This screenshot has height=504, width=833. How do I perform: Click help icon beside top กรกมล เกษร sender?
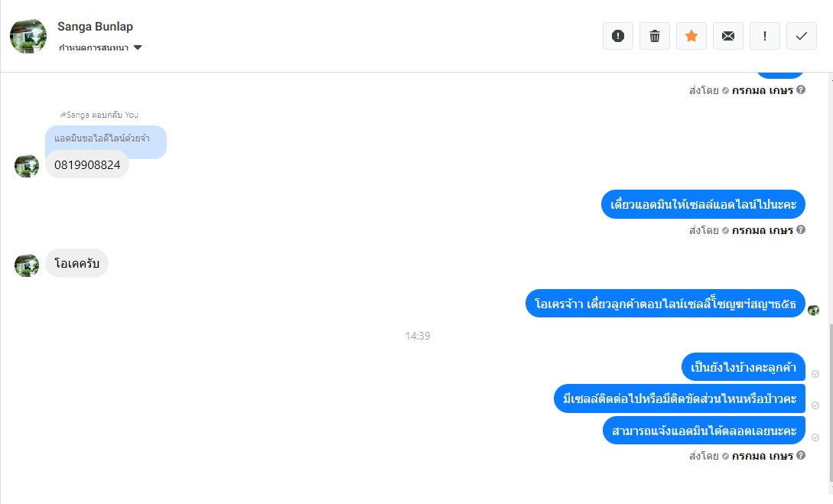[x=801, y=89]
